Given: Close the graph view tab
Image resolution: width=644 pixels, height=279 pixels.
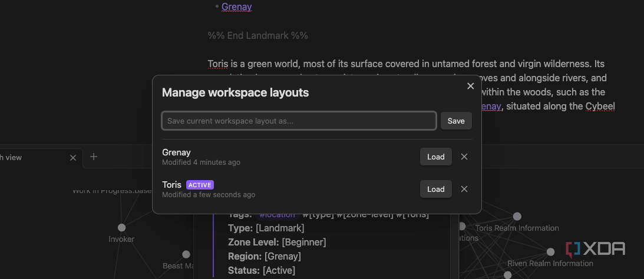Looking at the screenshot, I should pos(73,158).
